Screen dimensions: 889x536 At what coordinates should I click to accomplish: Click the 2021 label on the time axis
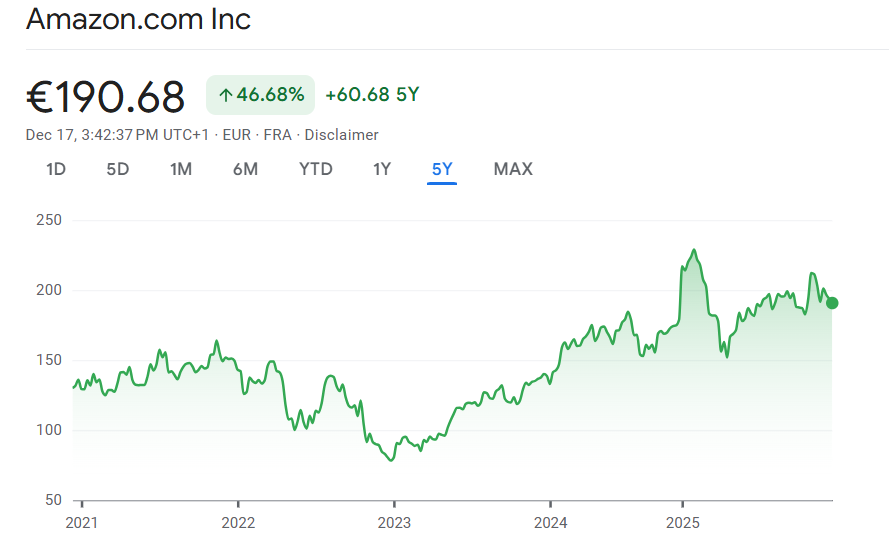(82, 522)
